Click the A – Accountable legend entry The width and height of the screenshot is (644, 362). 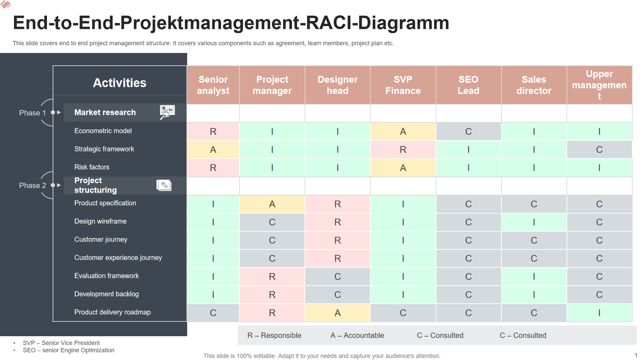[357, 336]
